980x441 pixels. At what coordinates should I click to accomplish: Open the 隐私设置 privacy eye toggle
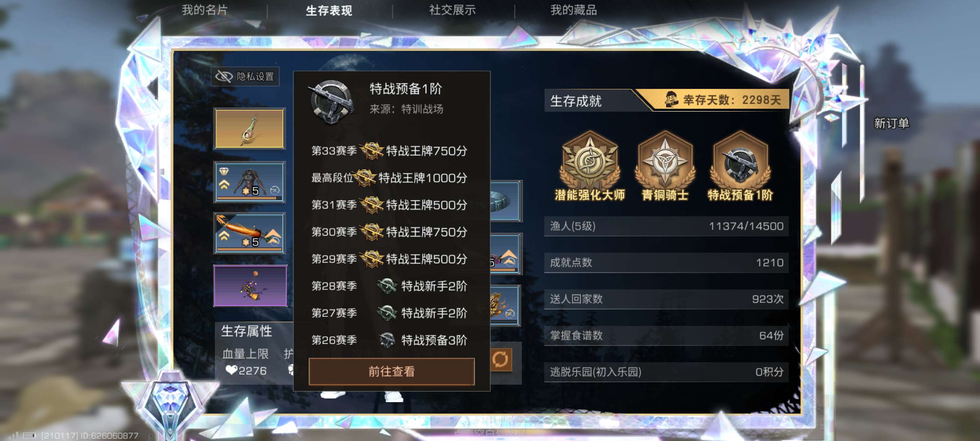245,77
